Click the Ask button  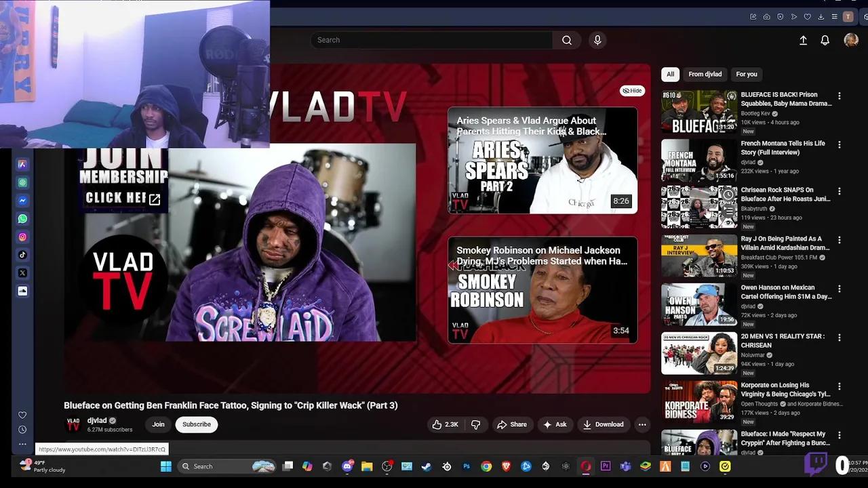click(x=555, y=425)
